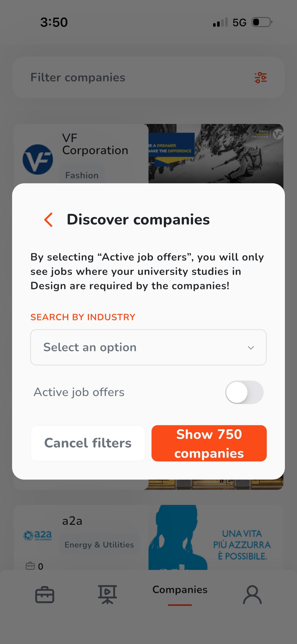The width and height of the screenshot is (297, 644).
Task: Open the Search by Industry dropdown
Action: (148, 347)
